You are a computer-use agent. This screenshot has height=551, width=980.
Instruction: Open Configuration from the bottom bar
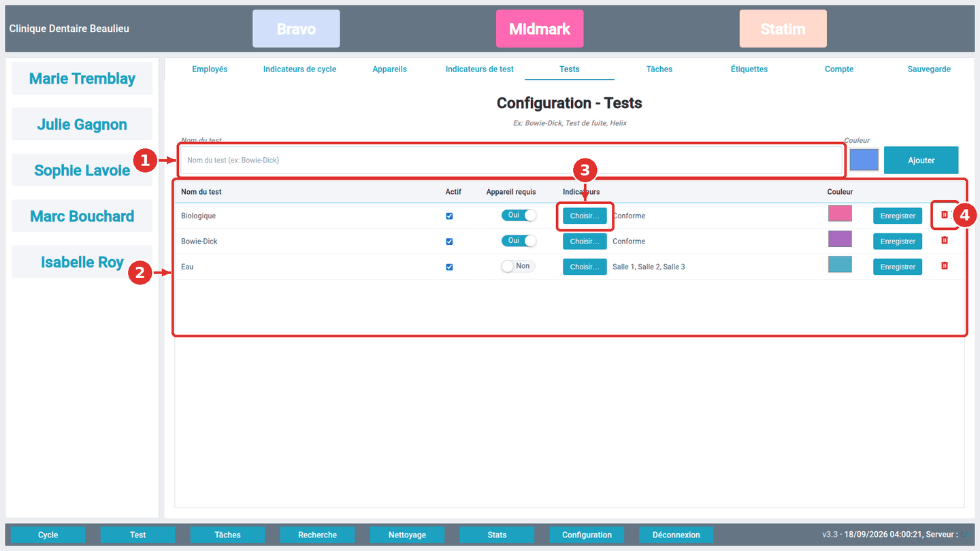click(x=587, y=535)
